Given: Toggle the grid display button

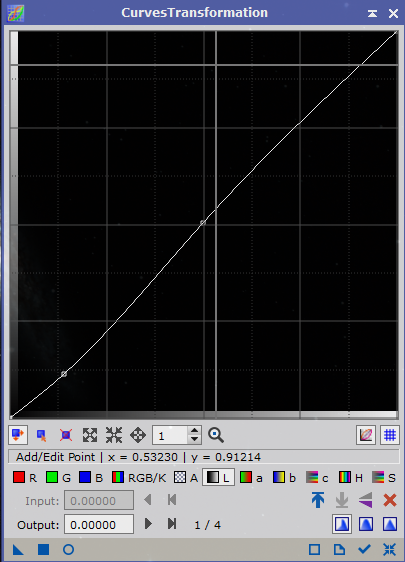Looking at the screenshot, I should [x=390, y=435].
